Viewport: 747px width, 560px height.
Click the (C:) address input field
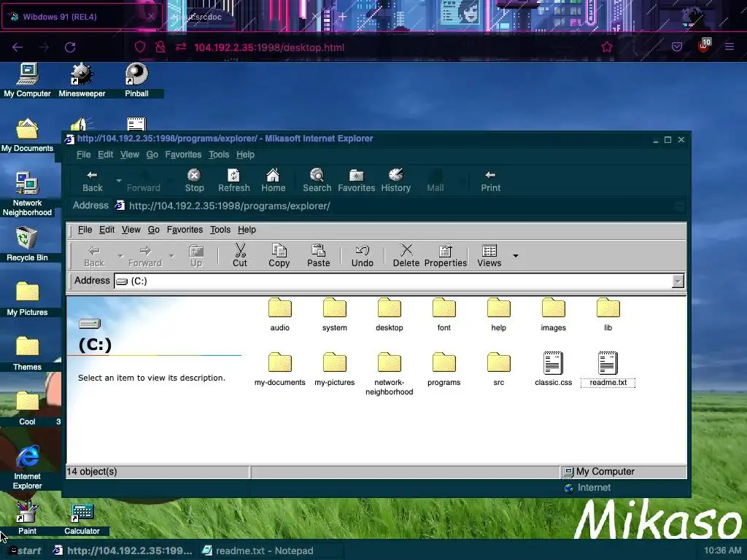pos(393,281)
